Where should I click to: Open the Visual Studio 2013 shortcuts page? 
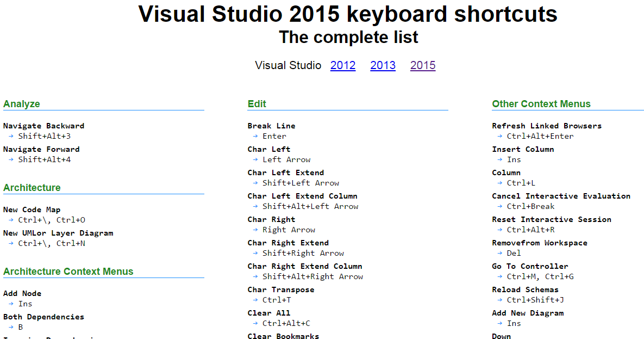coord(383,65)
